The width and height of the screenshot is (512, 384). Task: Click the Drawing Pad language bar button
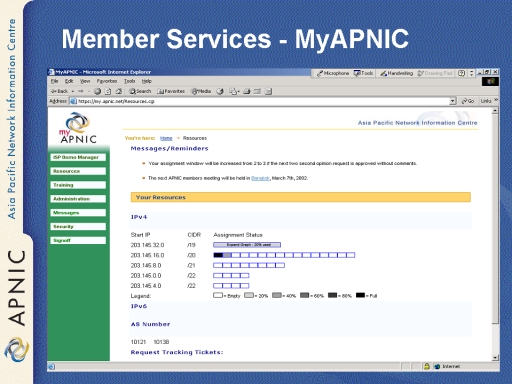(x=435, y=73)
